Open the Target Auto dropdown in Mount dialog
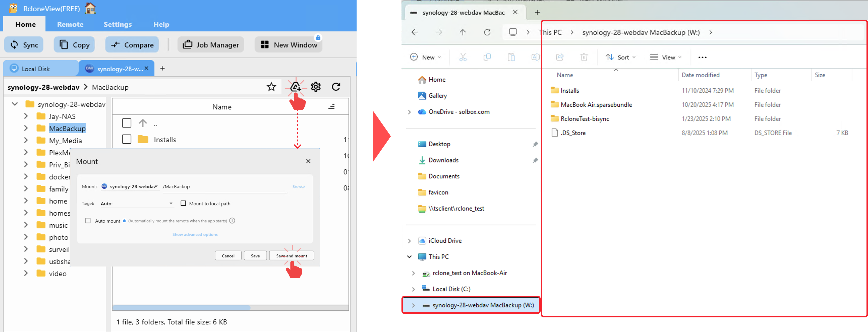 137,203
